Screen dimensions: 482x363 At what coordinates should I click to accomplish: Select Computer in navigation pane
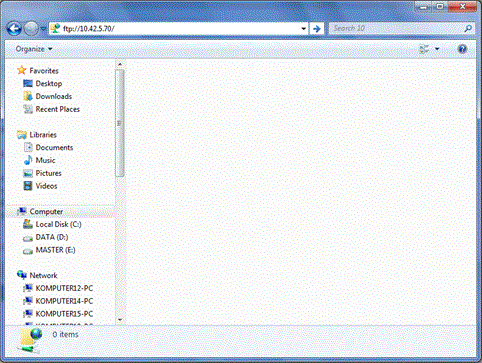pos(46,212)
